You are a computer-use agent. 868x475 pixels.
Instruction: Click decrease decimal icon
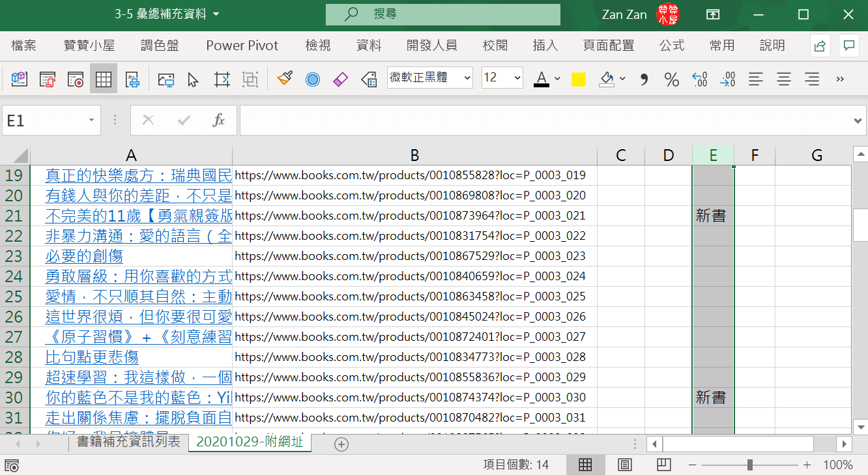click(728, 79)
